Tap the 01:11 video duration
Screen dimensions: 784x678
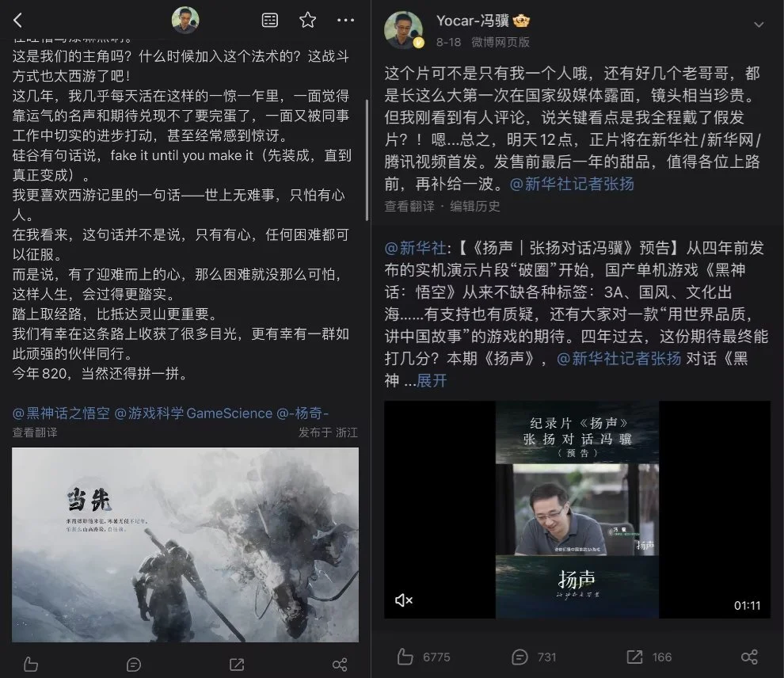click(747, 605)
